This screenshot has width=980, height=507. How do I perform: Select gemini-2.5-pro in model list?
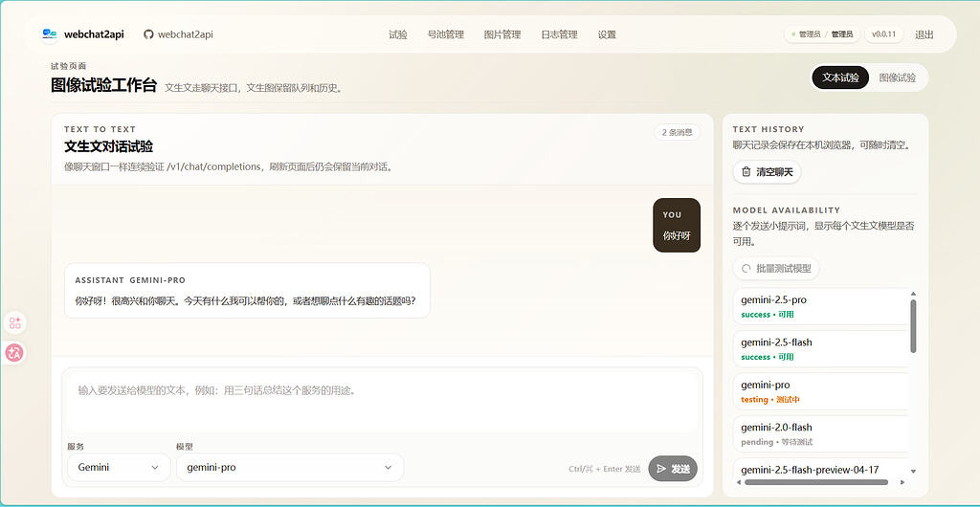tap(820, 306)
